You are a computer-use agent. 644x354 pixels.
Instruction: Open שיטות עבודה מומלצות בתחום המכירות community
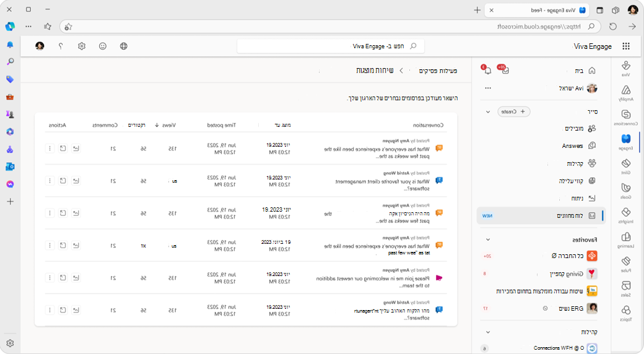coord(547,291)
